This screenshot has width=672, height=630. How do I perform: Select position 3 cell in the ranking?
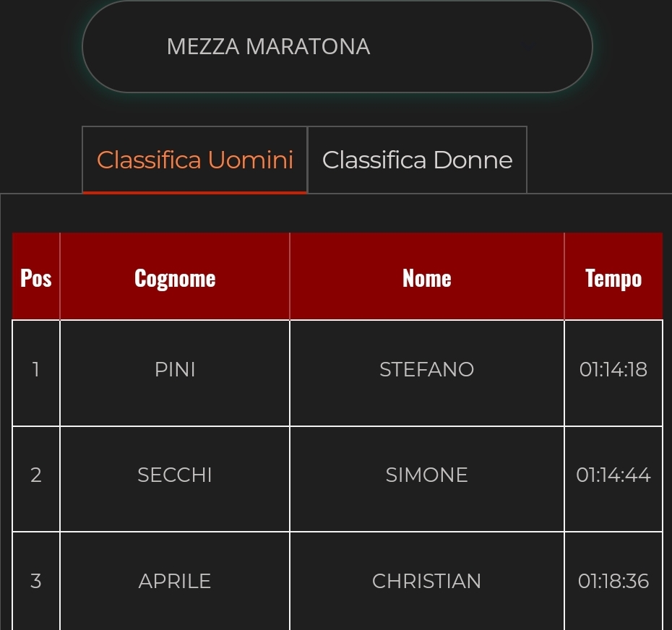pos(36,581)
